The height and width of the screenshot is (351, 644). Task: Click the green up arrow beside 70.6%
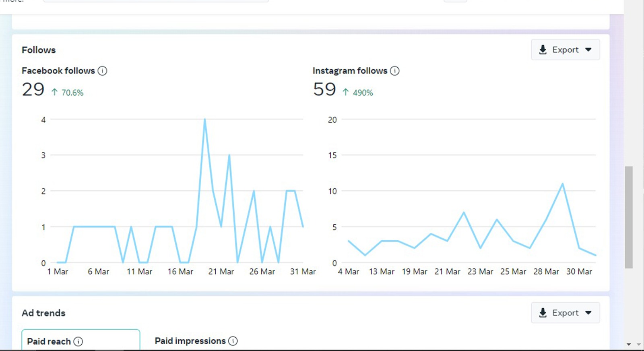pyautogui.click(x=54, y=92)
